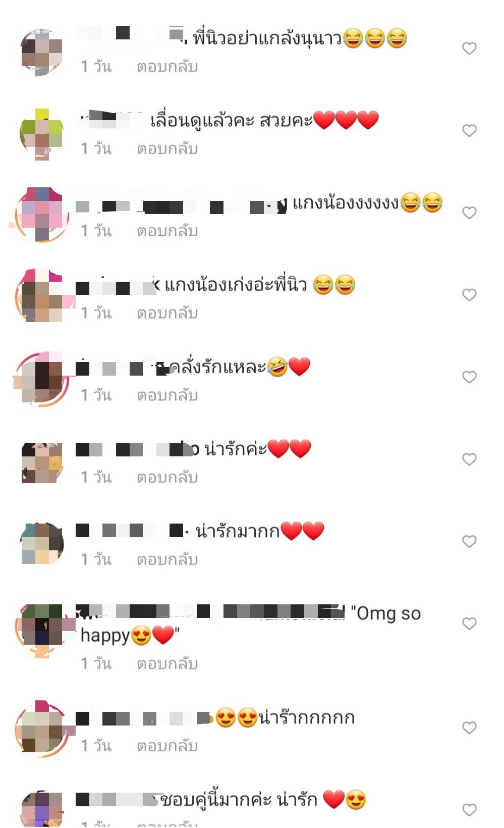Like the comment 'น่ารักค่ะ'
Screen dimensions: 504x828
point(469,459)
